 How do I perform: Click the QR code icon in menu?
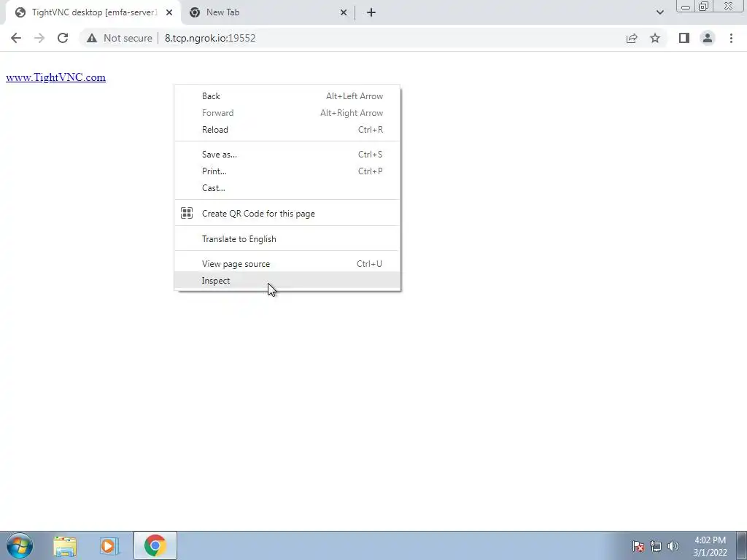pyautogui.click(x=187, y=213)
